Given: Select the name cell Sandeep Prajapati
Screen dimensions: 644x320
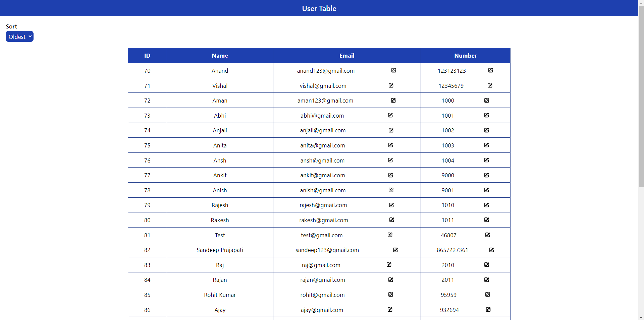Looking at the screenshot, I should coord(220,250).
